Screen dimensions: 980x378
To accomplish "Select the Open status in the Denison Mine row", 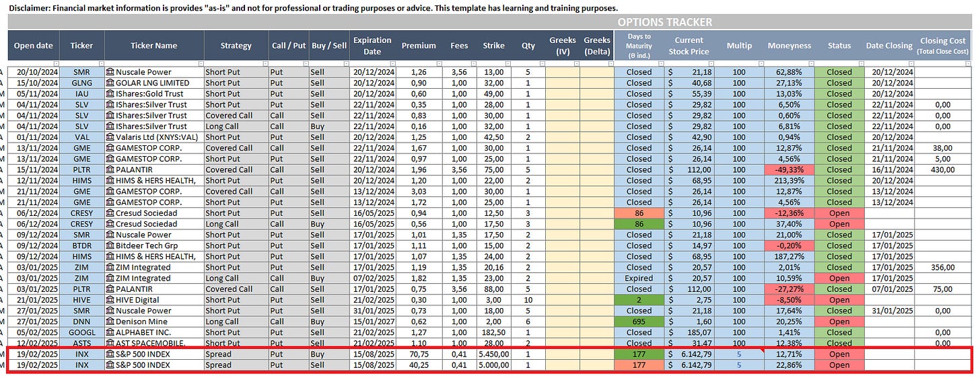I will click(x=839, y=322).
